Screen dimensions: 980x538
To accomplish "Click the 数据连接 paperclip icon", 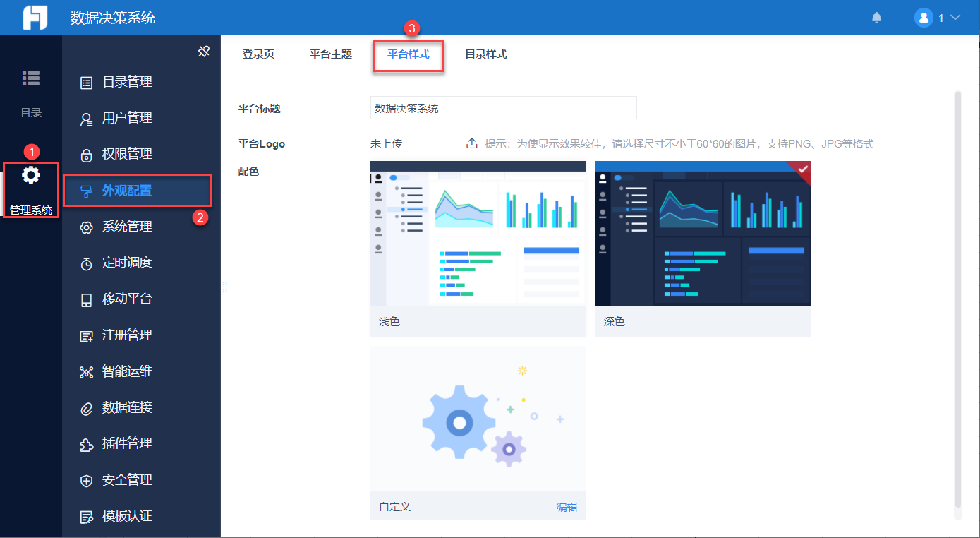I will (x=86, y=408).
